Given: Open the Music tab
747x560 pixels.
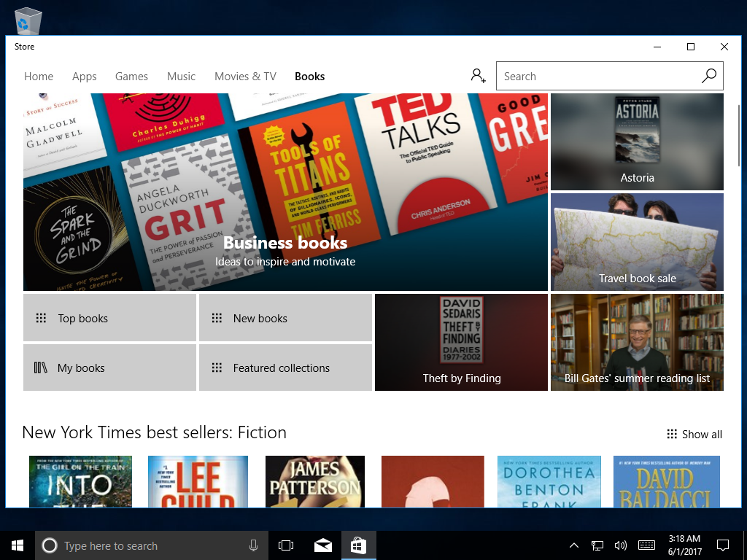Looking at the screenshot, I should 181,76.
